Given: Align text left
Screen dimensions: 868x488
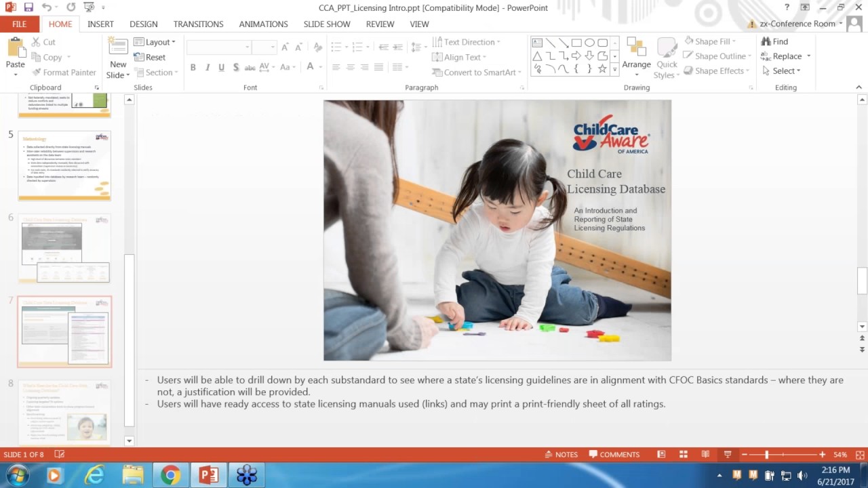Looking at the screenshot, I should pos(336,67).
